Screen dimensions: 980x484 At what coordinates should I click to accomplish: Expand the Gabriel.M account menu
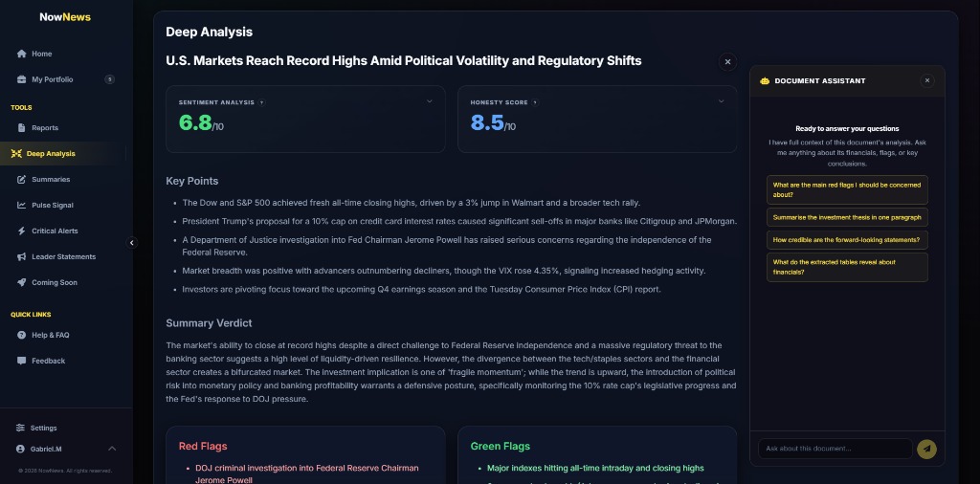[112, 449]
